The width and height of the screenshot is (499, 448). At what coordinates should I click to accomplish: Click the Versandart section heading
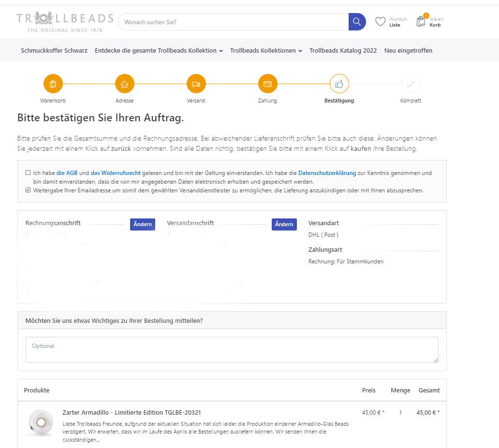click(323, 223)
